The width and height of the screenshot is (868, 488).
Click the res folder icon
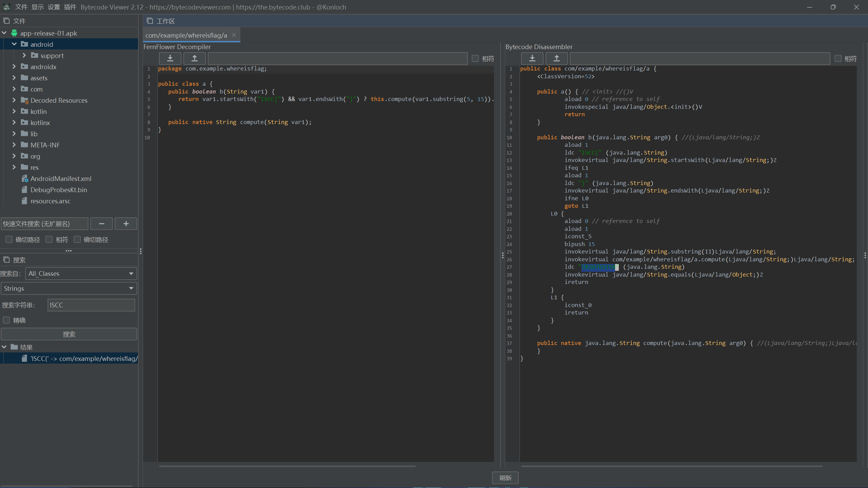[x=24, y=167]
